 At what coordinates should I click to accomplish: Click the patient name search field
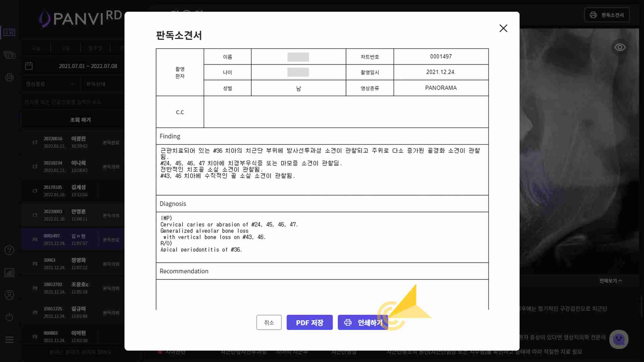[73, 102]
